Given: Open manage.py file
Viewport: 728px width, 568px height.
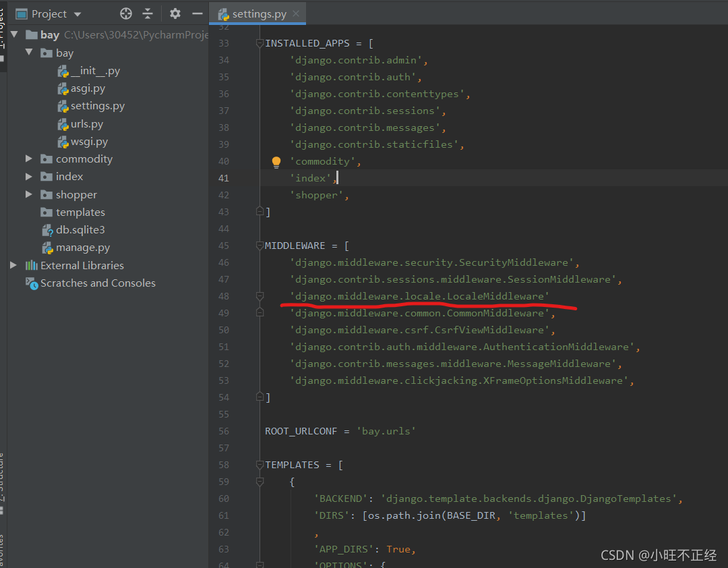Looking at the screenshot, I should coord(83,248).
